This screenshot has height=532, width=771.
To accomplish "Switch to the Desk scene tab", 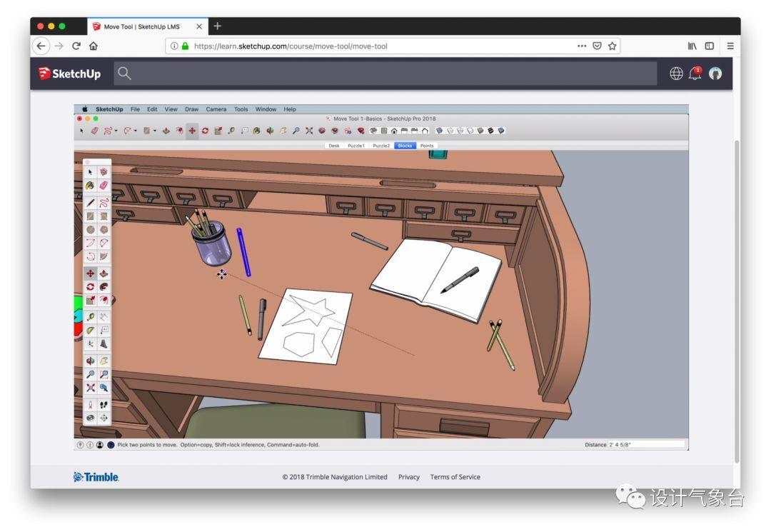I will (x=334, y=146).
